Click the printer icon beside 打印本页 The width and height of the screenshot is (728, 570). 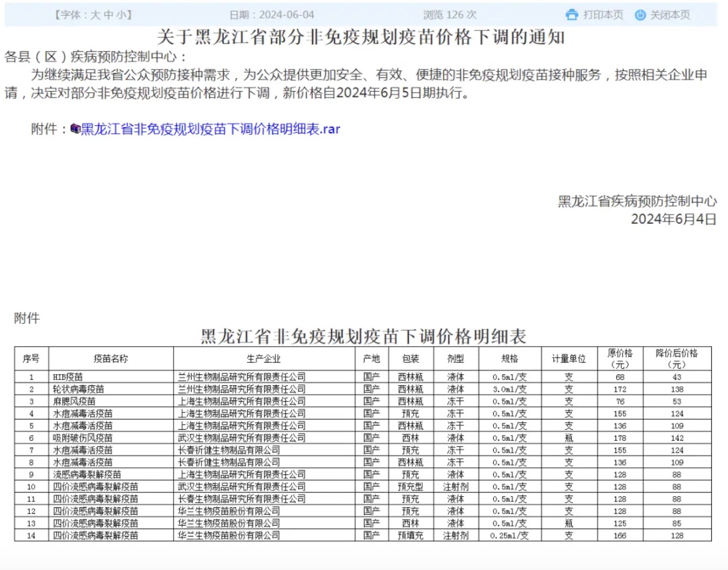pyautogui.click(x=572, y=15)
